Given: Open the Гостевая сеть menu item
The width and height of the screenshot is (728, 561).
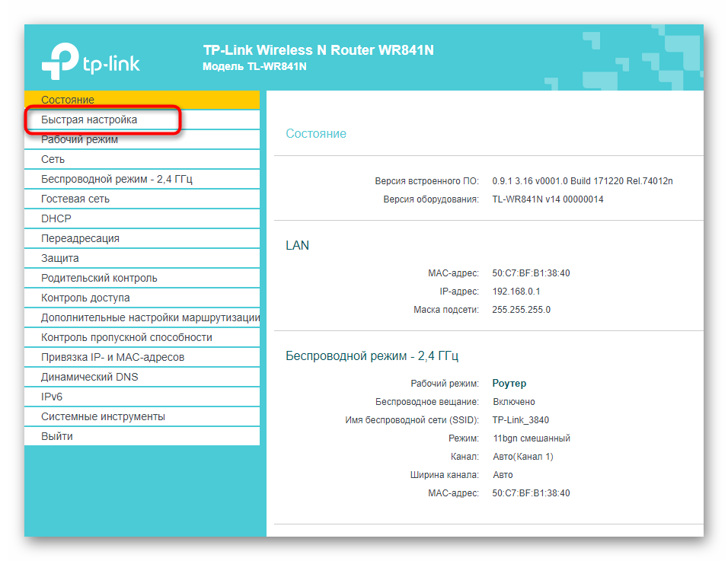Looking at the screenshot, I should click(x=75, y=199).
